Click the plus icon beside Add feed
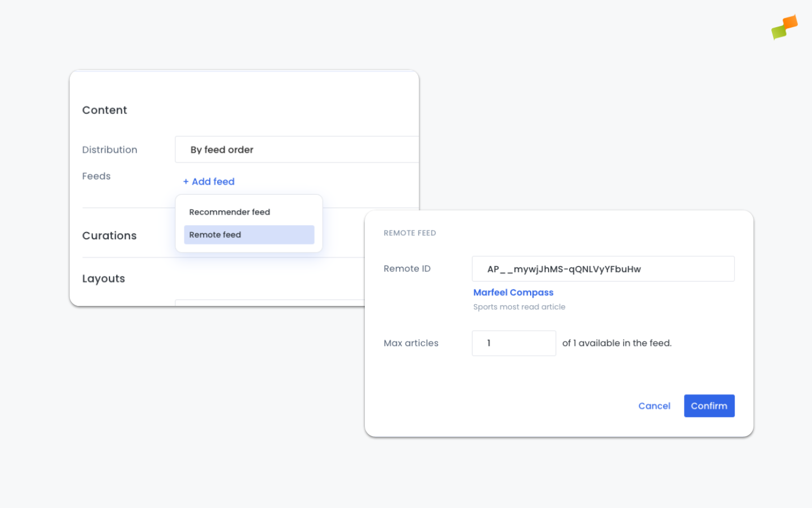 tap(187, 181)
